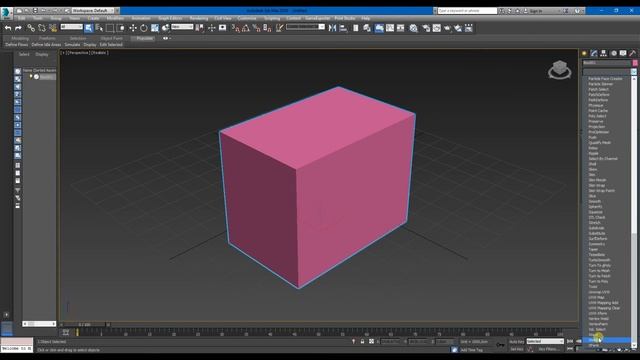This screenshot has height=360, width=640.
Task: Open the Render Setup icon
Action: coord(426,28)
